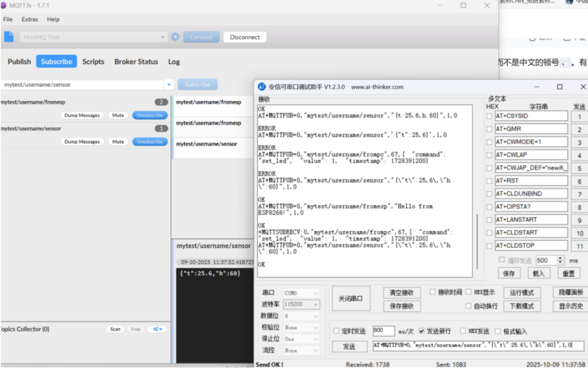Switch to the Log tab

pos(174,62)
